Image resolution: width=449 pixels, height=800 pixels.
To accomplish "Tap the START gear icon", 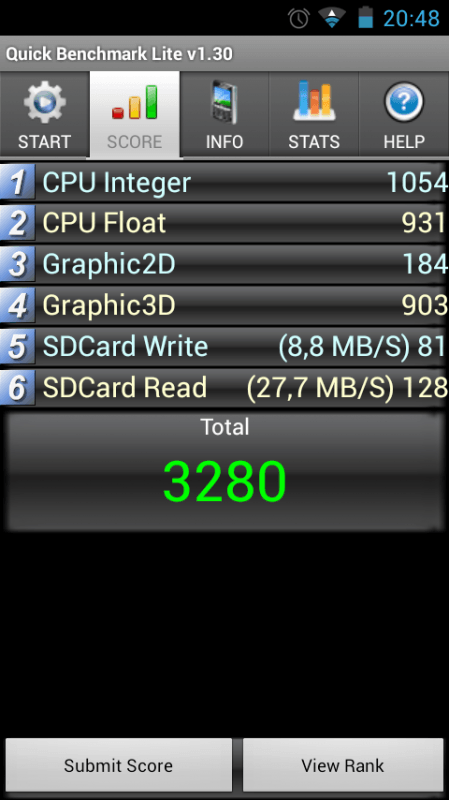I will [x=44, y=102].
